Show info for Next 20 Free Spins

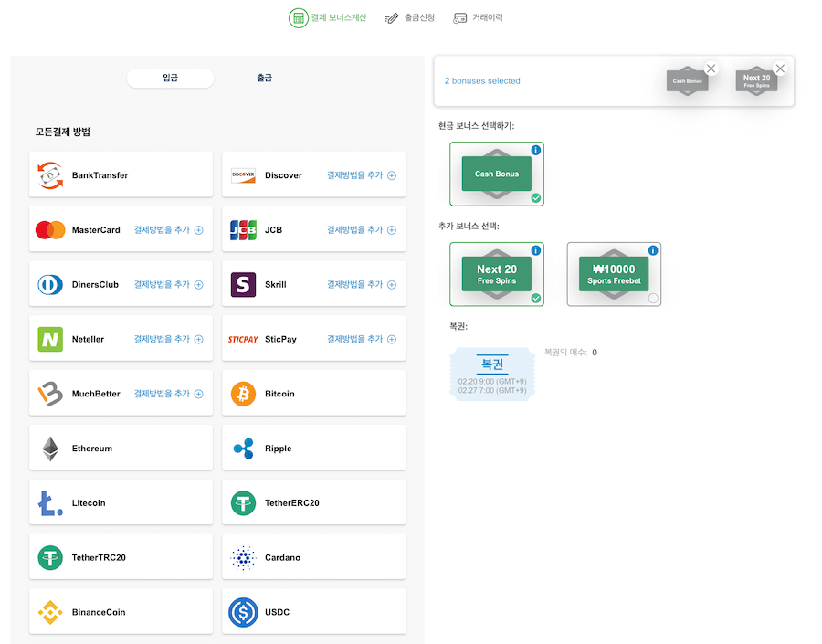pyautogui.click(x=536, y=250)
